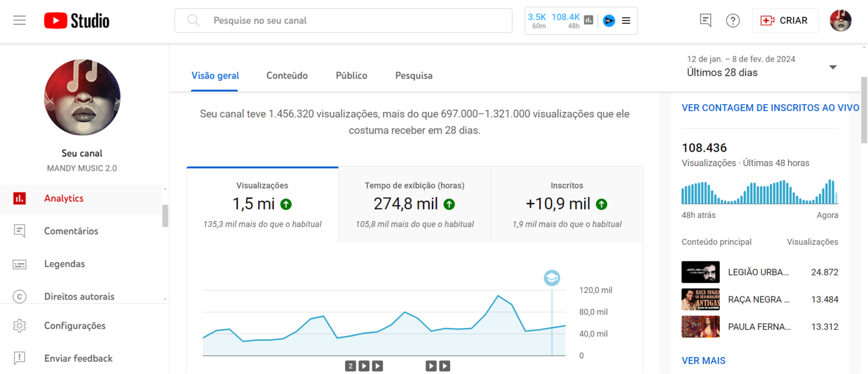This screenshot has height=374, width=868.
Task: Select the Visão geral tab
Action: (215, 75)
